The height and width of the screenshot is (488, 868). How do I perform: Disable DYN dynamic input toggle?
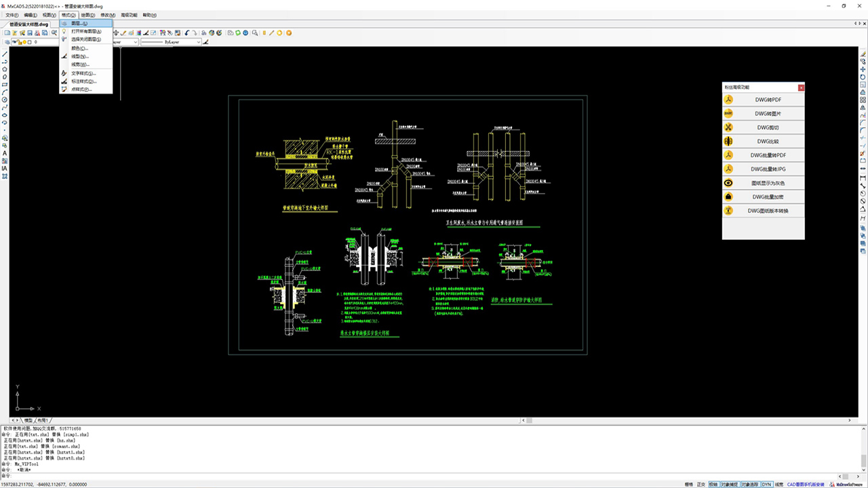(766, 485)
